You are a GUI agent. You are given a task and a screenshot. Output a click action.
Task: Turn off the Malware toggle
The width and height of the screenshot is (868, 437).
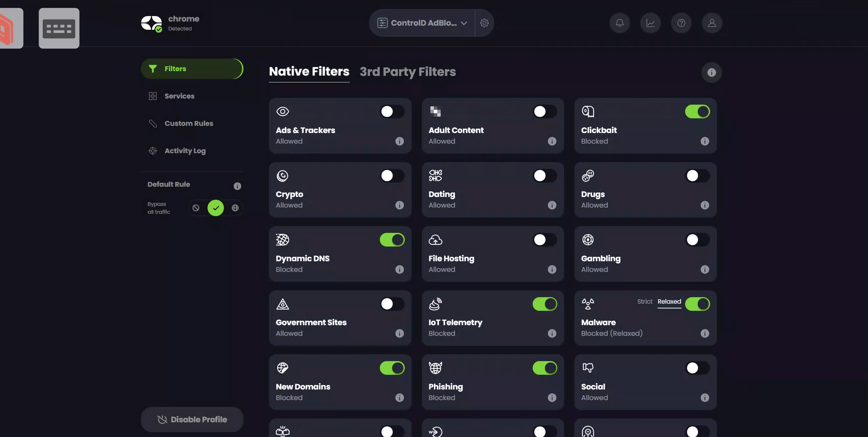pos(697,304)
